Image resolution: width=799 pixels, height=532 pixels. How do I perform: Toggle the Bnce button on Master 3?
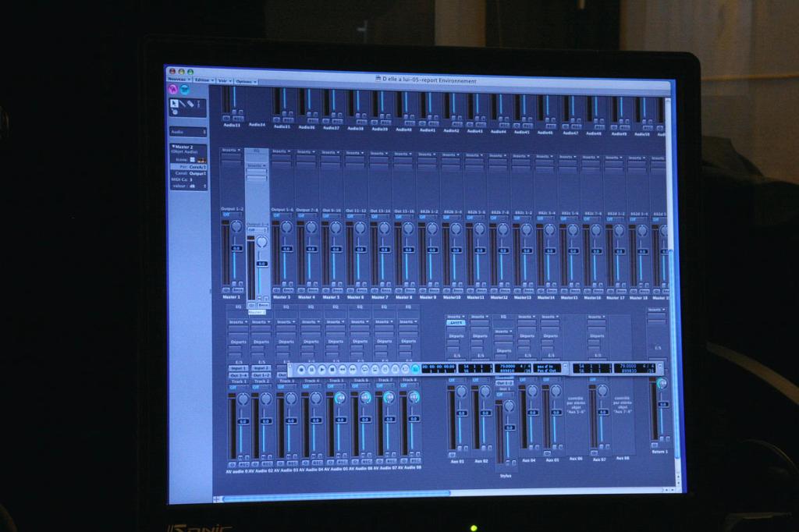[288, 289]
